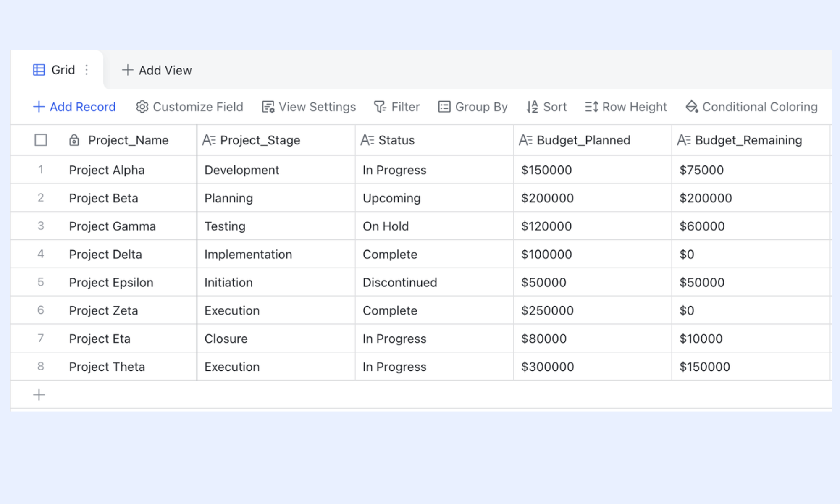Screen dimensions: 840x504
Task: Click the text-type icon of Status column
Action: coord(367,140)
